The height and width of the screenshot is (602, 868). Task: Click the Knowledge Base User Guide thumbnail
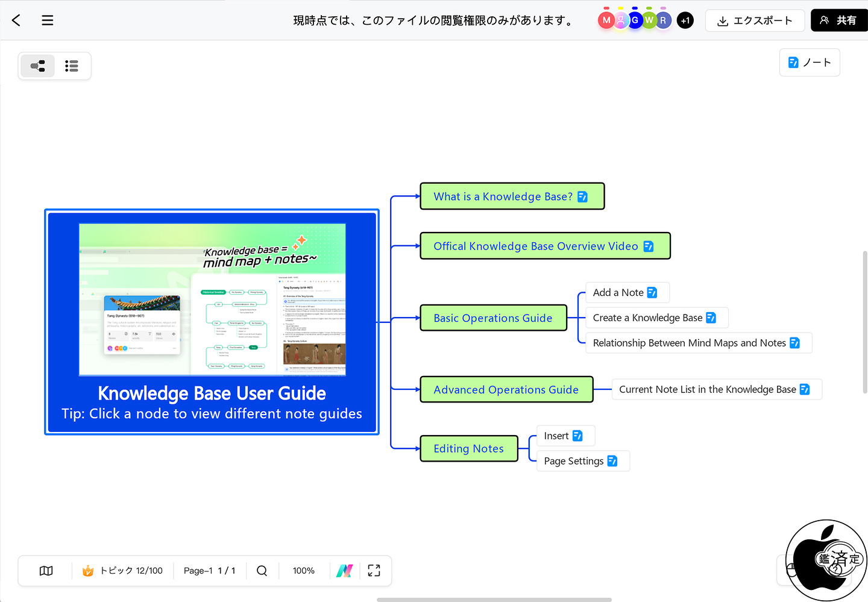click(212, 299)
